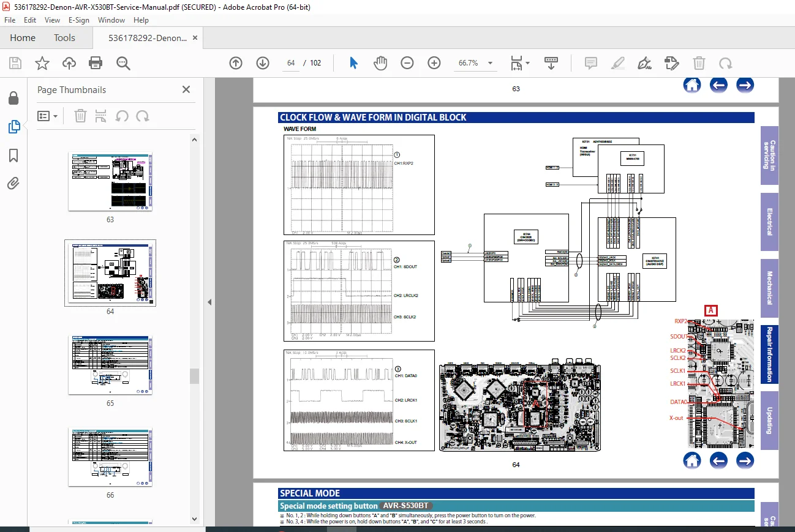Rotate clockwise icon in thumbnails panel
This screenshot has height=532, width=795.
click(x=143, y=116)
